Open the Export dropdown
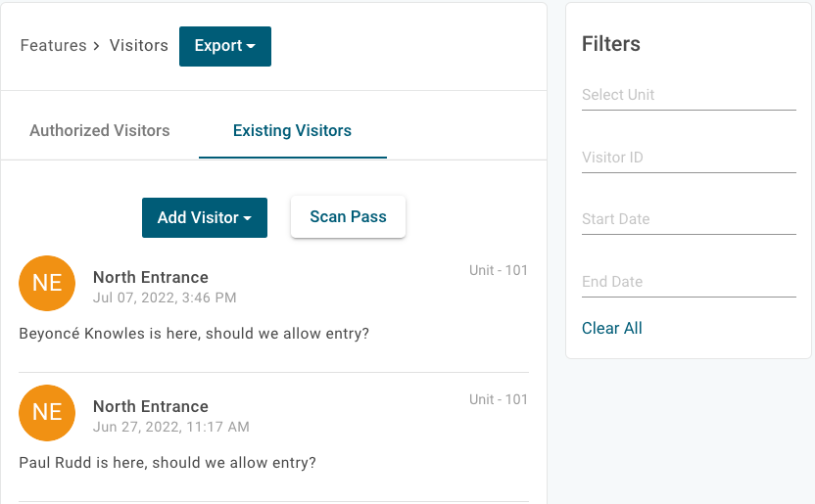The image size is (815, 504). click(x=224, y=46)
